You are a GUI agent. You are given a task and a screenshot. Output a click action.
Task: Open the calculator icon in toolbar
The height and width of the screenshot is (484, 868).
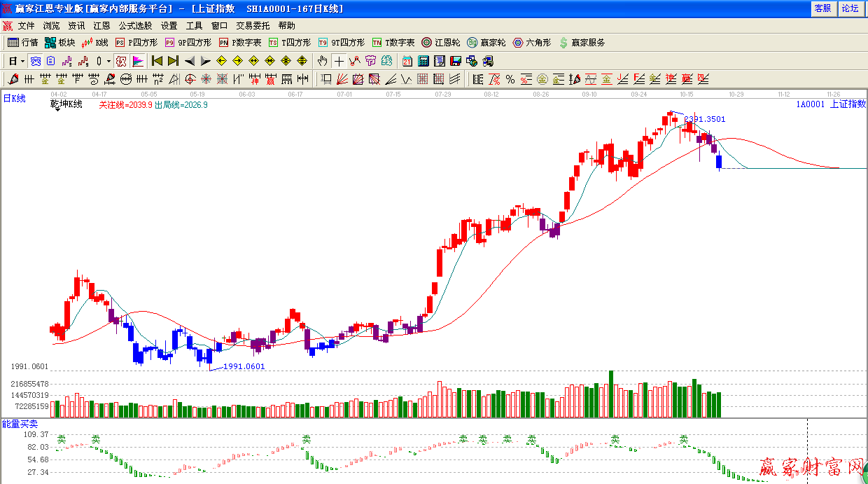423,61
